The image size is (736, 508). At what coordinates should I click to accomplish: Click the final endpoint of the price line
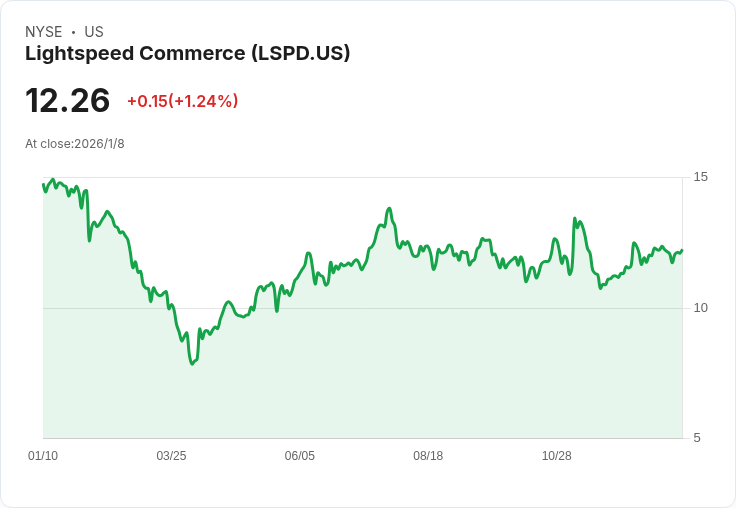click(x=682, y=250)
